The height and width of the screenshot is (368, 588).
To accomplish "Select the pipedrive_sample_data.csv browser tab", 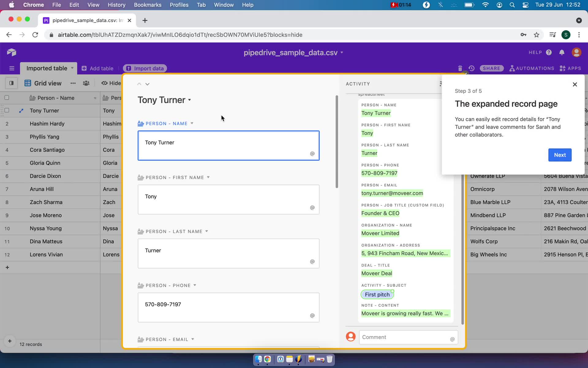I will 87,20.
